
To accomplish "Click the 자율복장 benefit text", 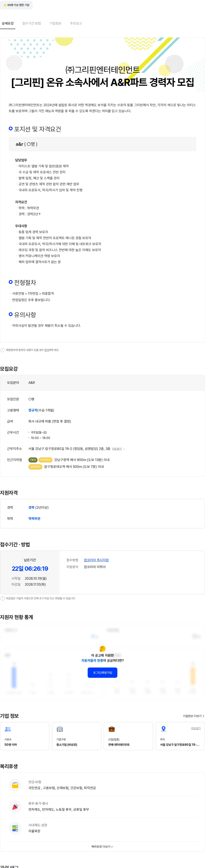I will (x=34, y=831).
